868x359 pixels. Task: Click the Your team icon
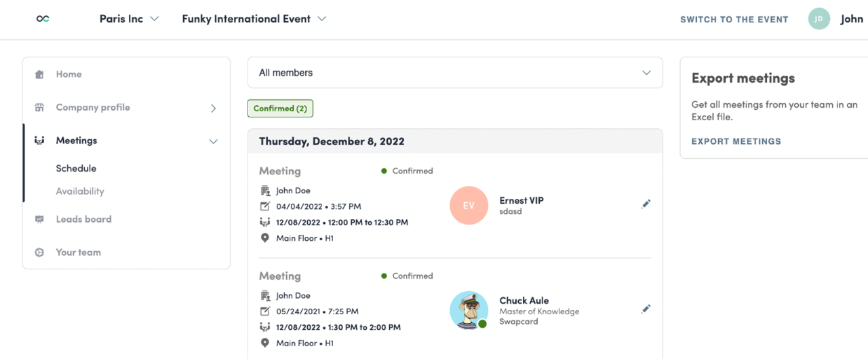pos(39,252)
